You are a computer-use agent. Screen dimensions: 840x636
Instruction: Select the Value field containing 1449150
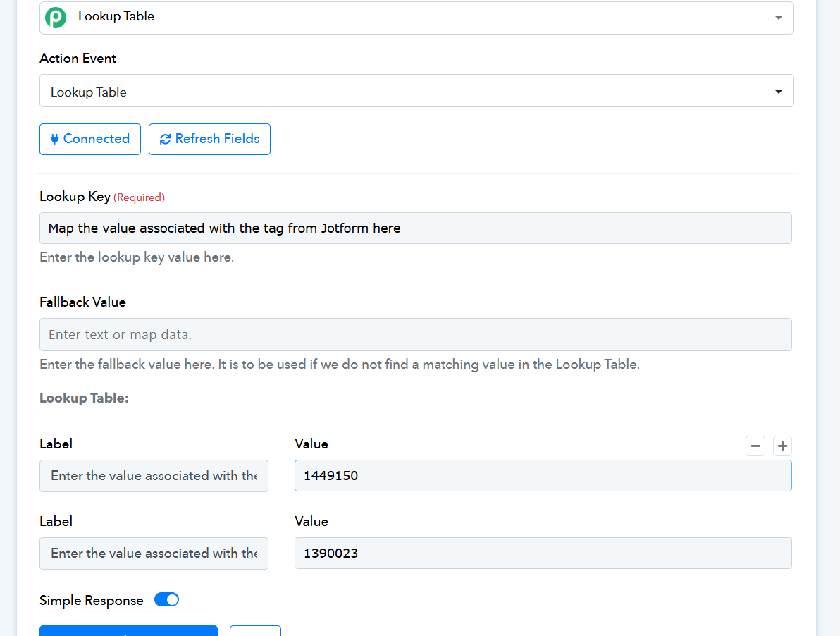tap(543, 476)
